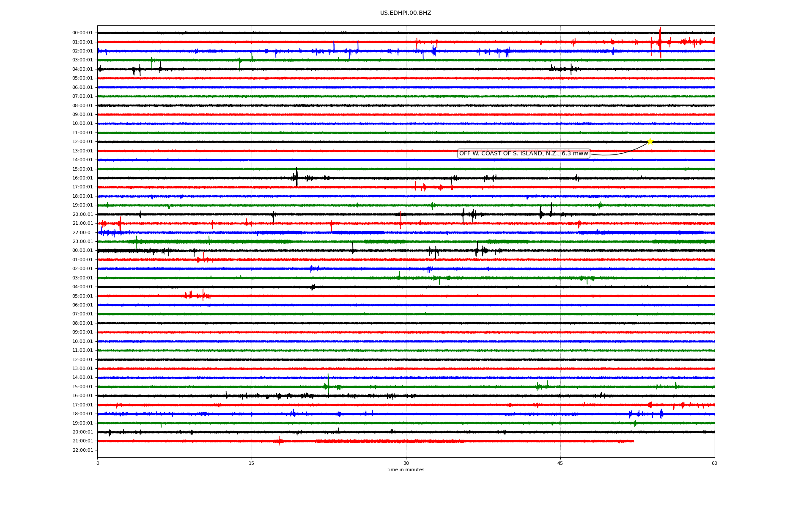Screen dimensions: 812x508
Task: Click the x-axis tick label 60
Action: [x=714, y=464]
